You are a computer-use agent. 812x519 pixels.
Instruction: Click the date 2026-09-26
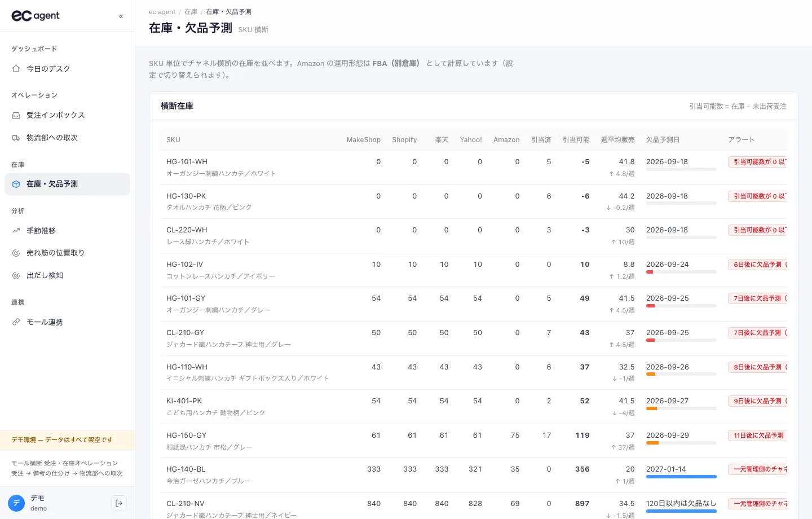pyautogui.click(x=667, y=367)
